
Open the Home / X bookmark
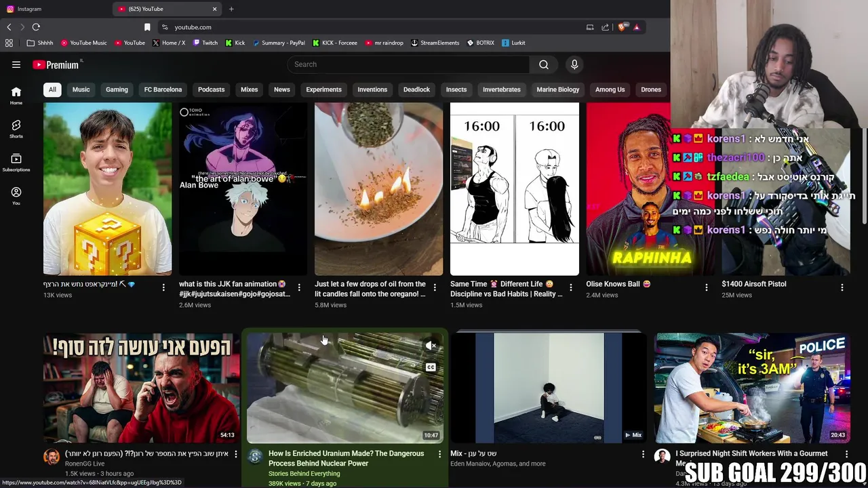[x=169, y=43]
